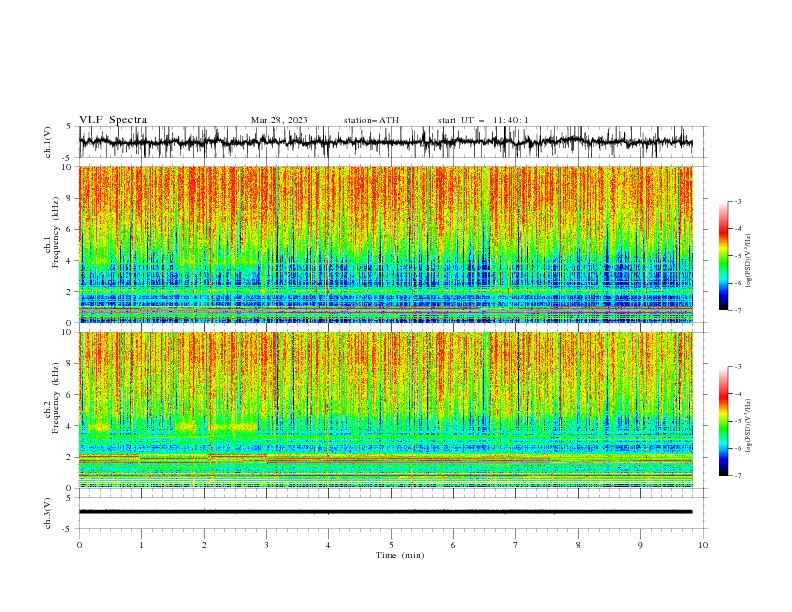Image resolution: width=792 pixels, height=612 pixels.
Task: Click the ch.1 colorbar "-3" tick label
Action: (x=738, y=201)
